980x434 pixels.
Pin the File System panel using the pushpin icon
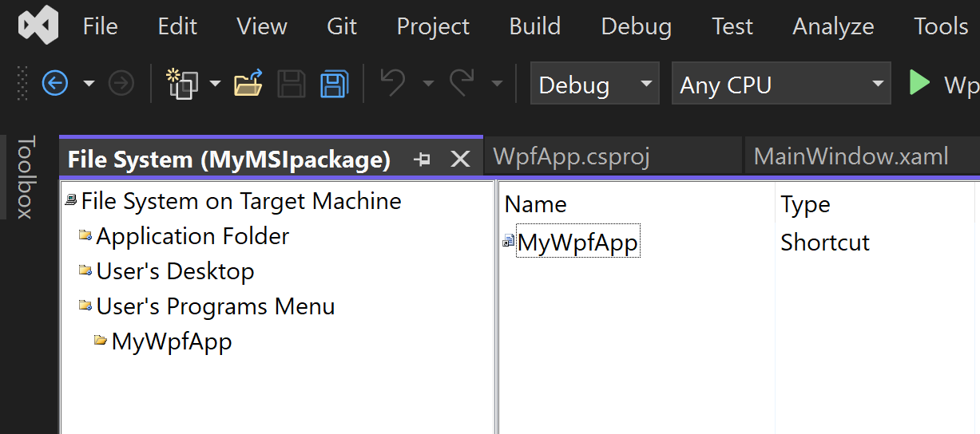pos(422,160)
